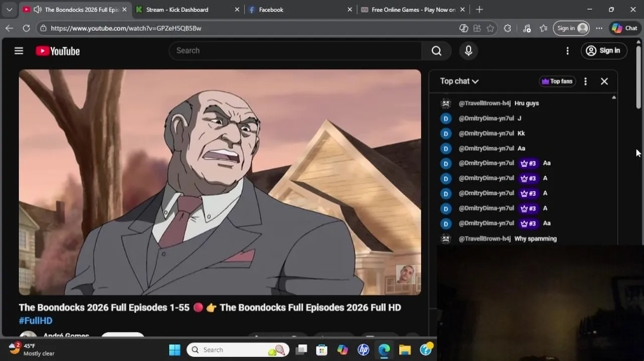This screenshot has width=644, height=361.
Task: Reload the page with refresh icon
Action: click(x=26, y=28)
